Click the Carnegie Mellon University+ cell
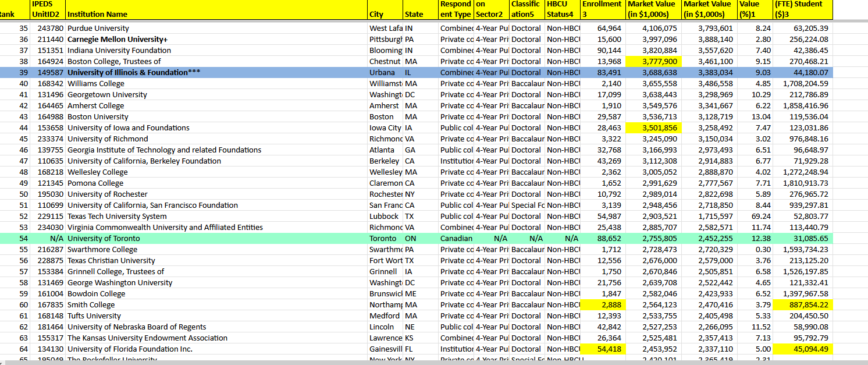868x365 pixels. pos(216,39)
